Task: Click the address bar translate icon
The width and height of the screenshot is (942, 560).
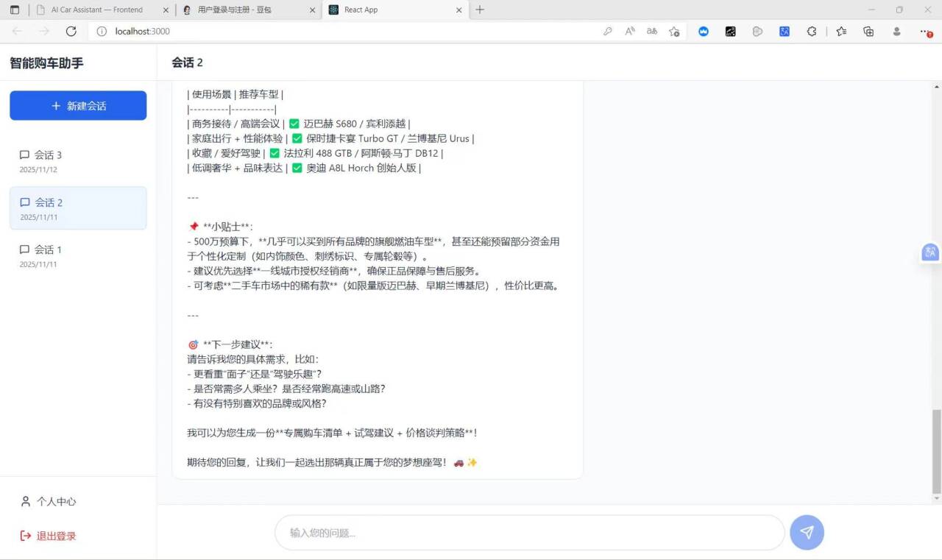Action: (652, 31)
